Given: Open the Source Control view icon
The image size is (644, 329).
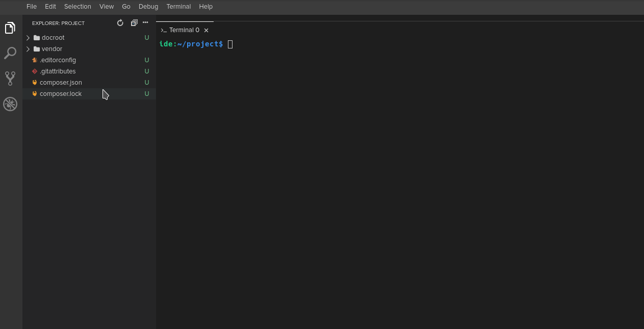Looking at the screenshot, I should 10,78.
